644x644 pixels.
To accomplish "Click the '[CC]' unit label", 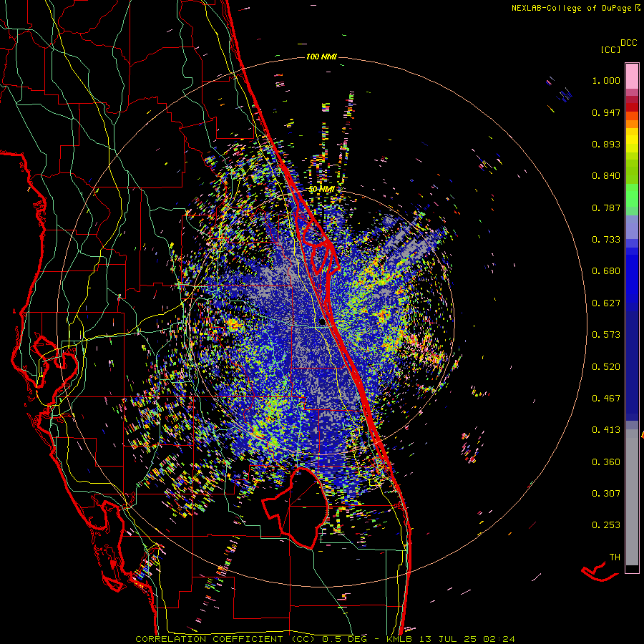I will point(611,49).
